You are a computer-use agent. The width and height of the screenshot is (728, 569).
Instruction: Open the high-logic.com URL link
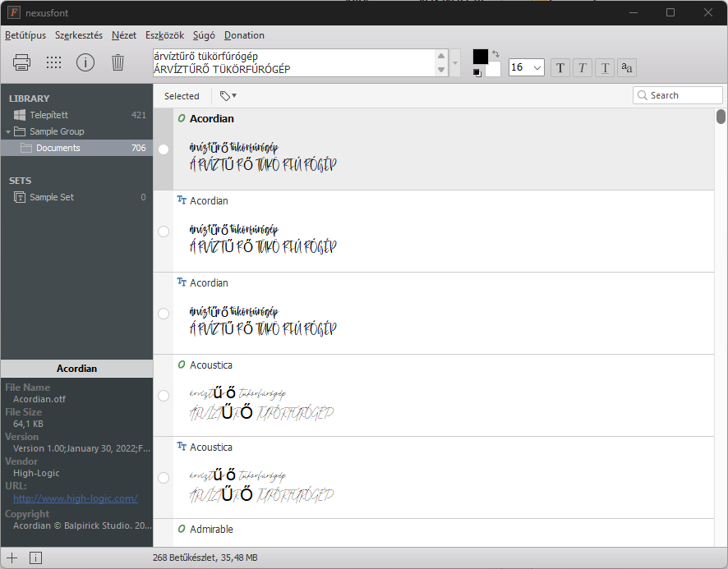click(x=76, y=498)
